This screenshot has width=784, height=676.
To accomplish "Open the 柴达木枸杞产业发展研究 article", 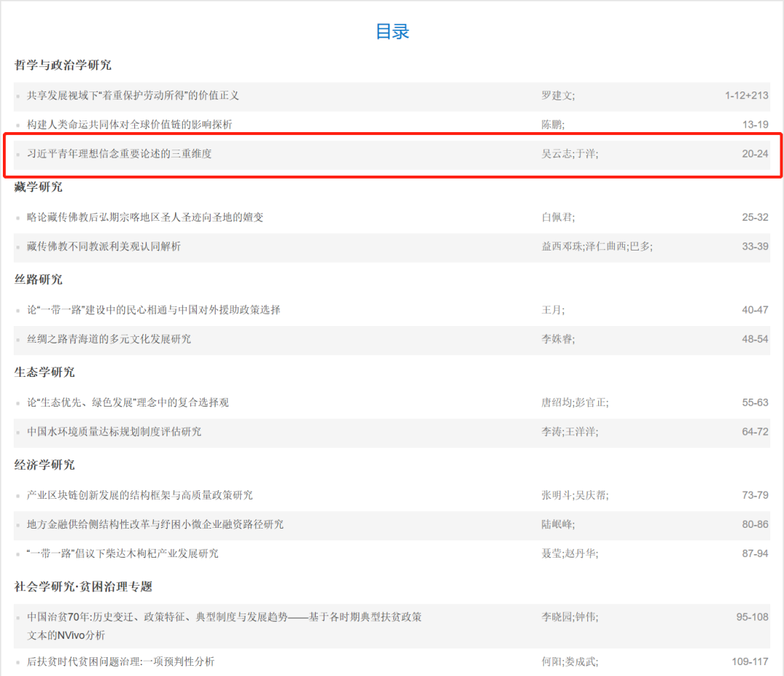I will pyautogui.click(x=122, y=553).
